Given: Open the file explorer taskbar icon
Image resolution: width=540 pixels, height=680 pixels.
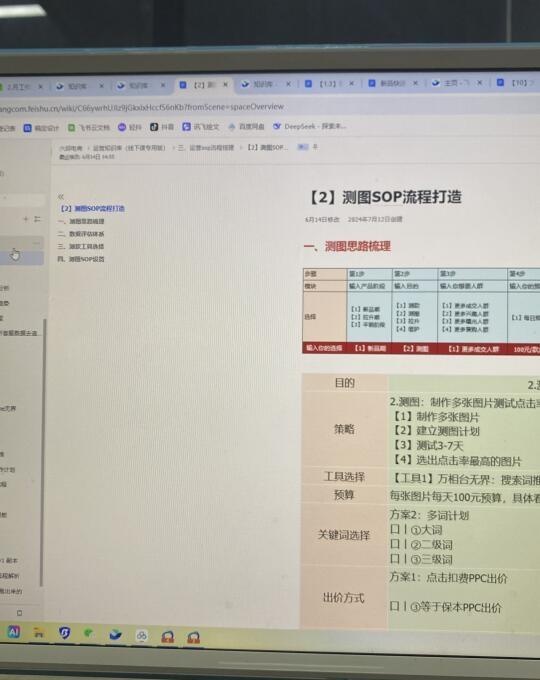Looking at the screenshot, I should (39, 633).
